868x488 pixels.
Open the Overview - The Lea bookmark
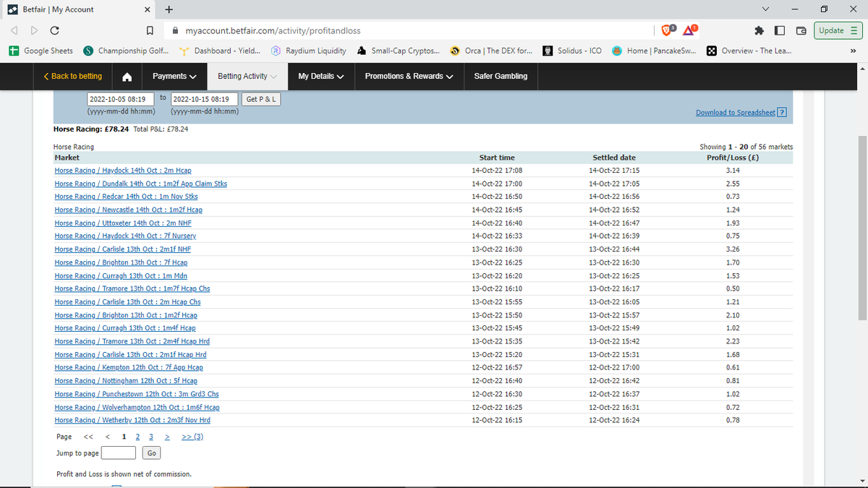click(748, 51)
